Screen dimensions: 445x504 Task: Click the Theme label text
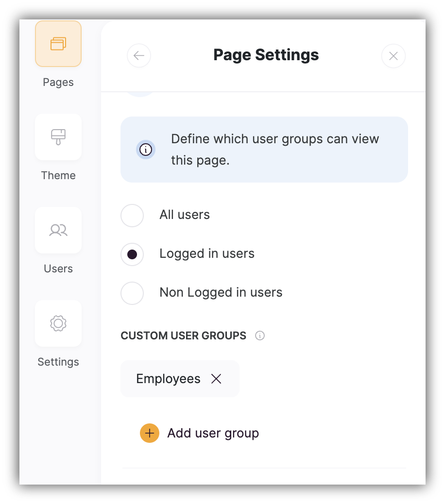58,175
